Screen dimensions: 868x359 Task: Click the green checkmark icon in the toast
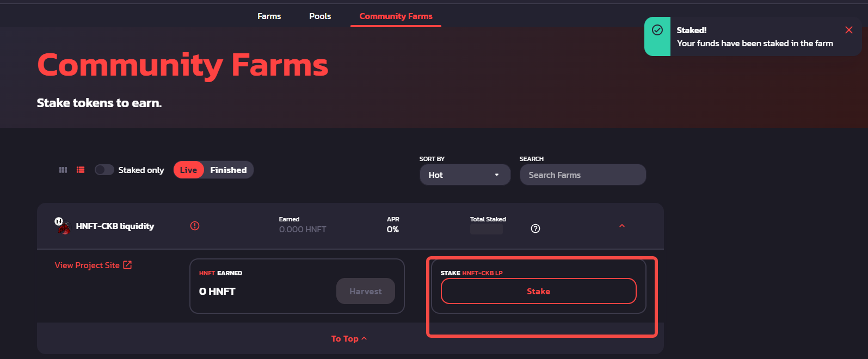[657, 30]
